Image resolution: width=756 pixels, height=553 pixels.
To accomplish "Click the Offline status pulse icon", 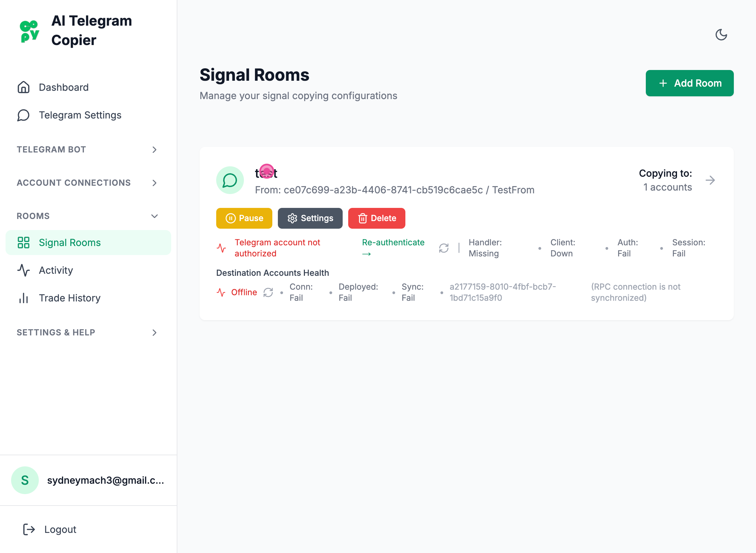I will (221, 292).
